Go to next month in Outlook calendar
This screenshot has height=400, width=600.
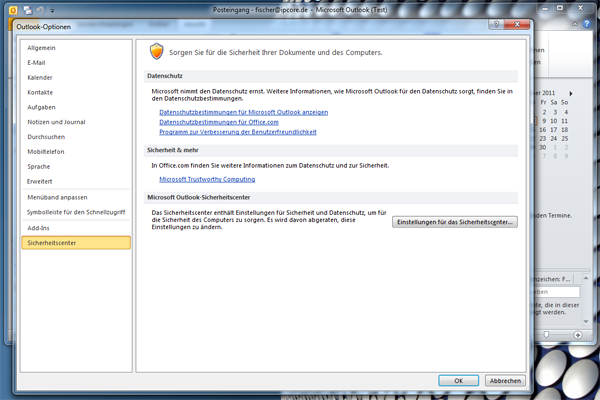point(571,93)
